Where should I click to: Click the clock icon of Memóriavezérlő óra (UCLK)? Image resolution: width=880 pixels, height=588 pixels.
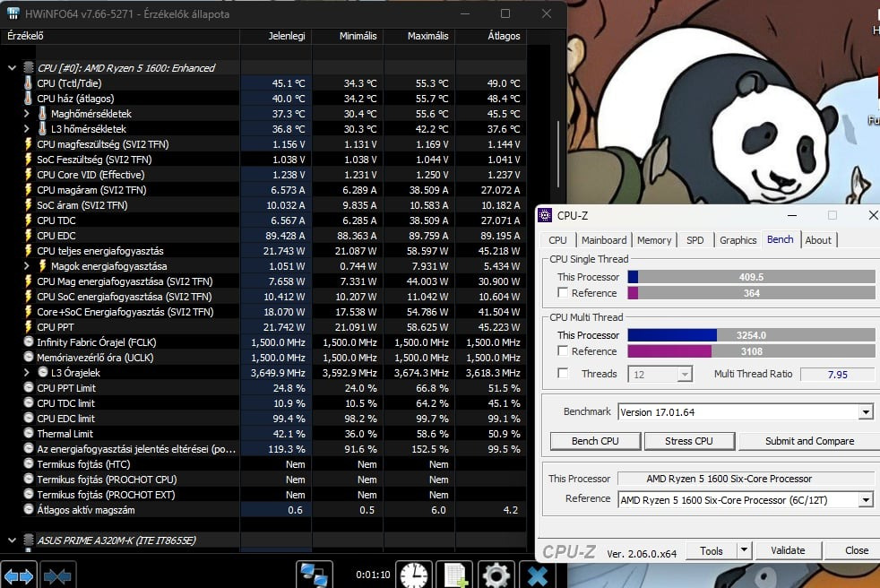(29, 357)
